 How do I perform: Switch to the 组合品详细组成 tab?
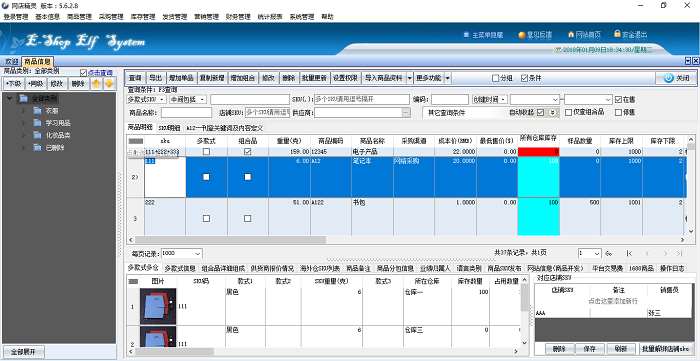pyautogui.click(x=223, y=269)
